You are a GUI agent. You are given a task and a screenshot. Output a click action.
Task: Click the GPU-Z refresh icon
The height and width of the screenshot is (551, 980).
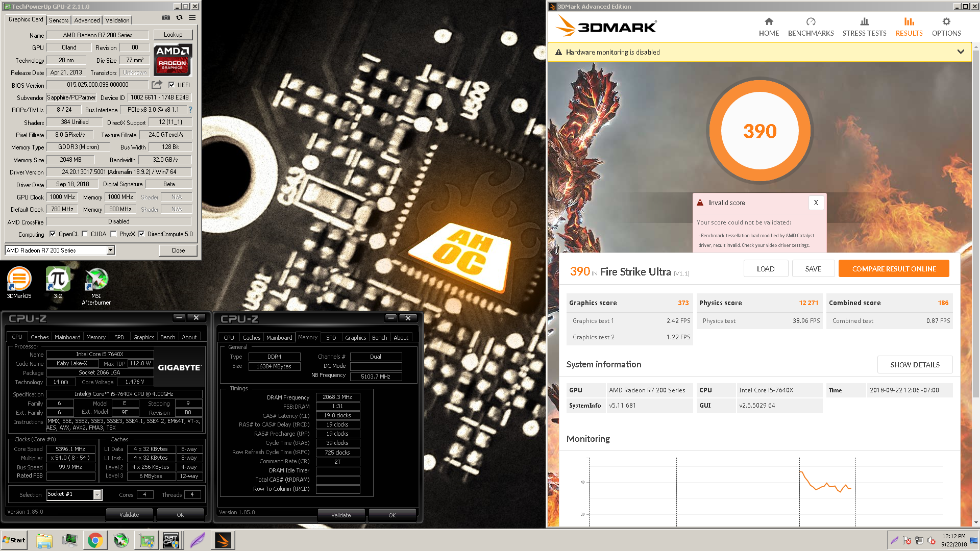coord(179,17)
